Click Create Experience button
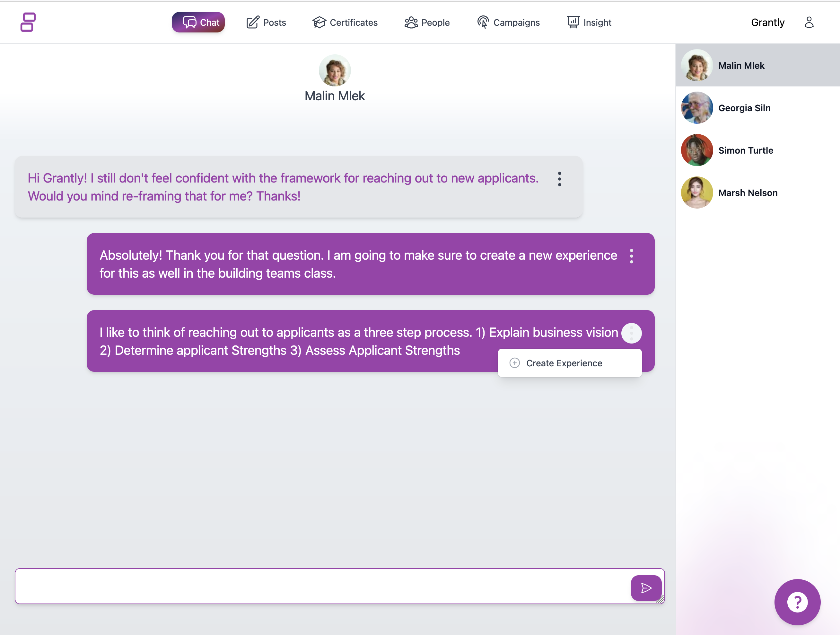 click(x=570, y=363)
